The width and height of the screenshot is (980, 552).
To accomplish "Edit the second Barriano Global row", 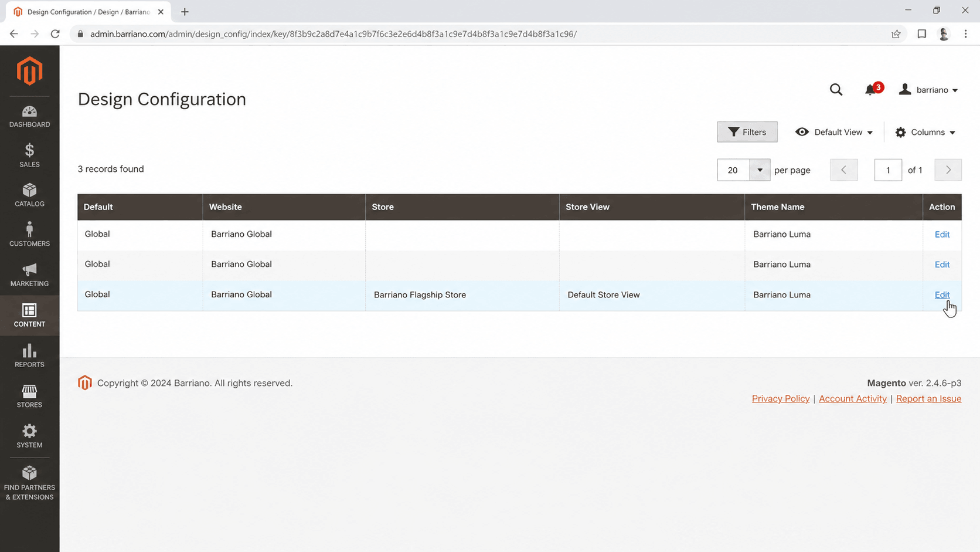I will [x=942, y=265].
